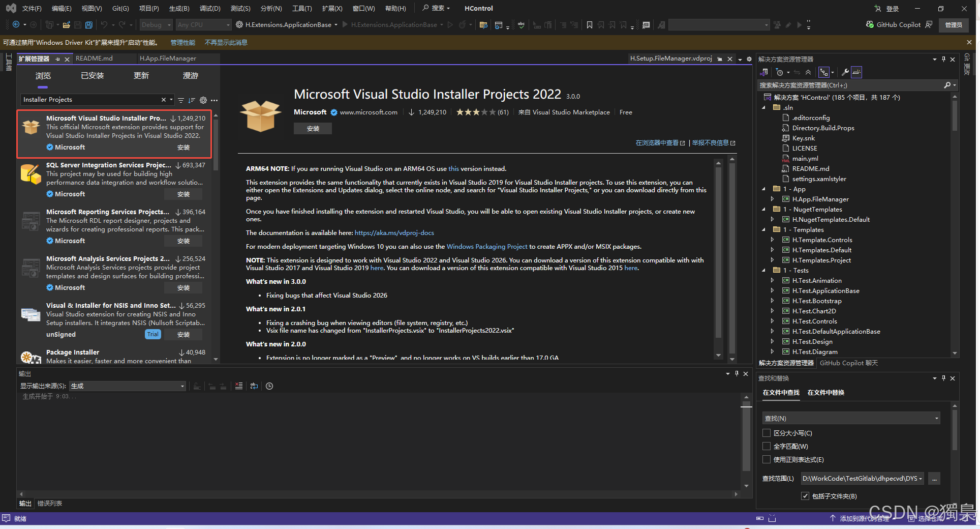Viewport: 980px width, 529px height.
Task: Collapse the 1 - Templates folder
Action: [763, 229]
